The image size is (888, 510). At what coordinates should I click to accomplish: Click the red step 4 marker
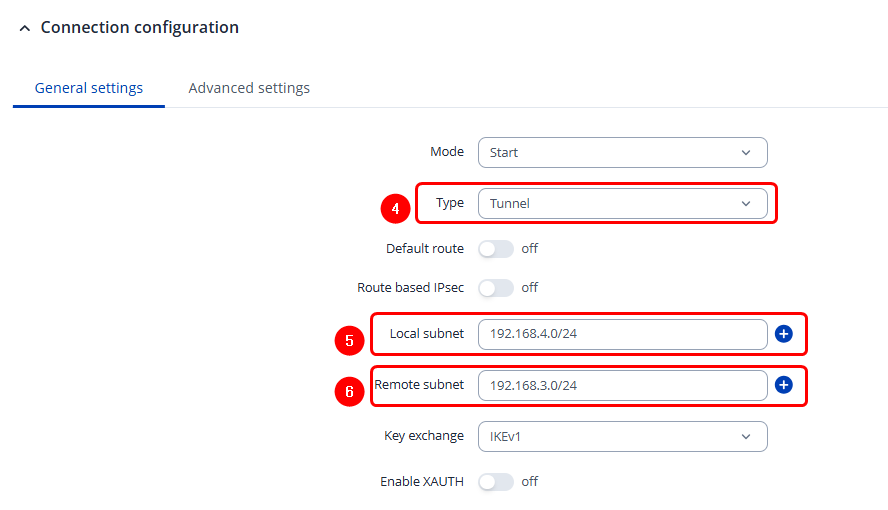[396, 208]
